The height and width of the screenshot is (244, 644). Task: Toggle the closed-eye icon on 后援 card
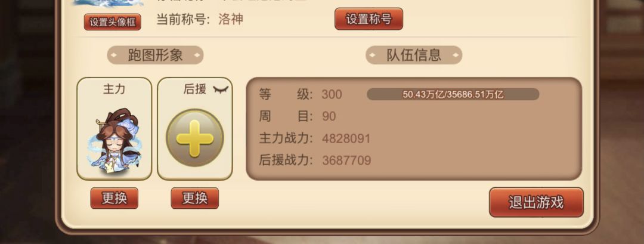click(x=221, y=89)
